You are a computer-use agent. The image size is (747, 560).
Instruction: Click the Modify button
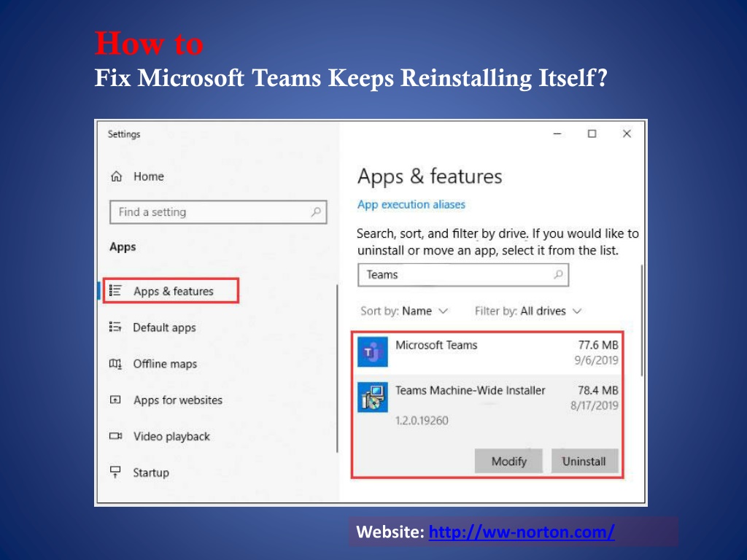508,461
